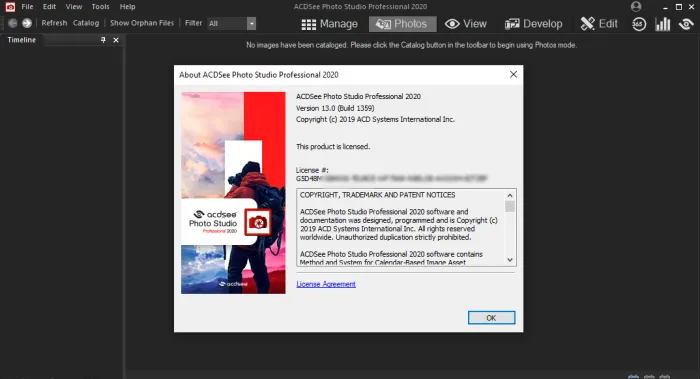The width and height of the screenshot is (700, 379).
Task: Maximize the ACDSee window
Action: 679,7
